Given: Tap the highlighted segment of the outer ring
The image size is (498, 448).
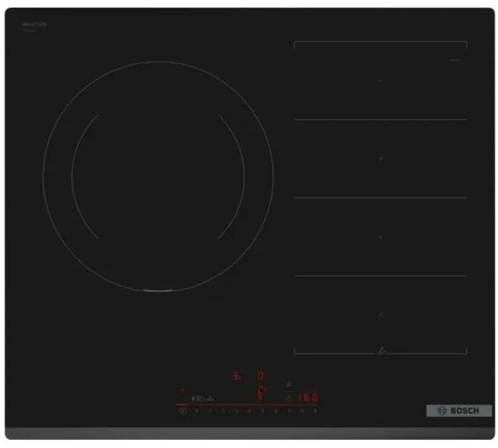Looking at the screenshot, I should point(158,291).
